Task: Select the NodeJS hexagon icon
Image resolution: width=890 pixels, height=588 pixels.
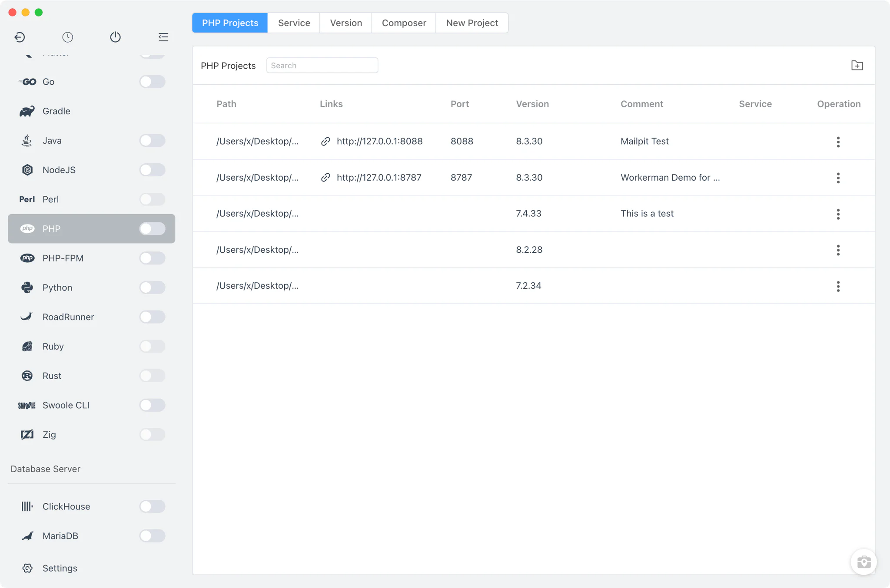Action: tap(27, 170)
